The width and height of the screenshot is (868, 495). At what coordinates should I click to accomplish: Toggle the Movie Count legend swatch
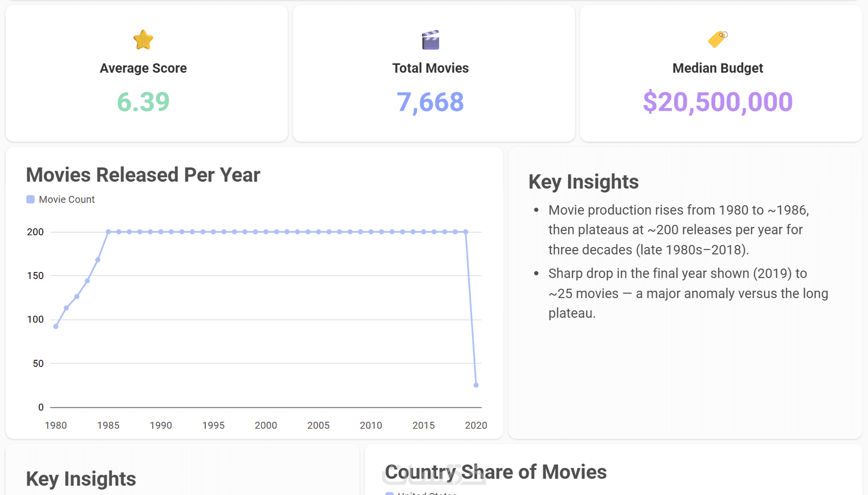pyautogui.click(x=31, y=200)
